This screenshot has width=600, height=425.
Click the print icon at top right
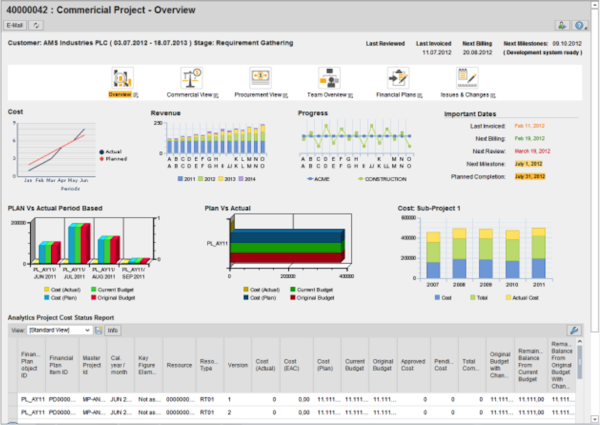562,25
